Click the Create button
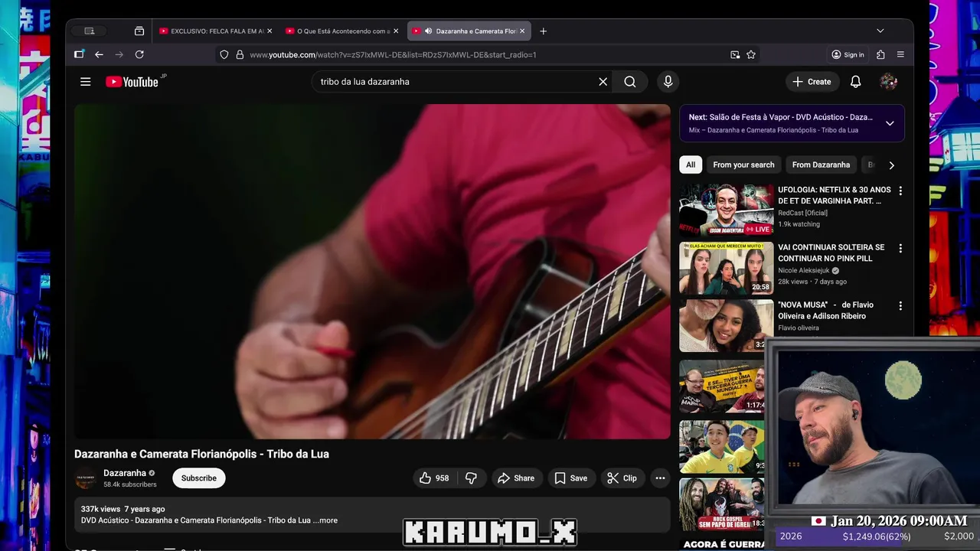Viewport: 980px width, 551px height. click(812, 82)
